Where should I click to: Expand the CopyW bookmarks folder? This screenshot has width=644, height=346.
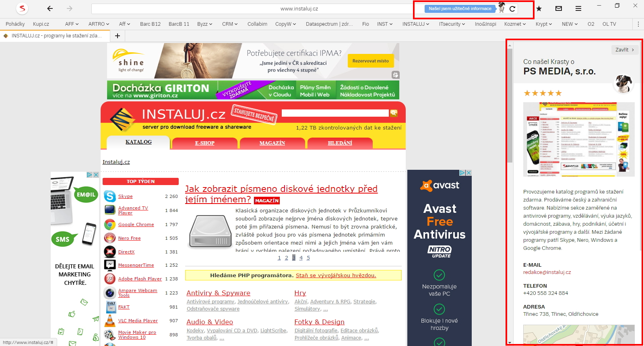[x=286, y=24]
